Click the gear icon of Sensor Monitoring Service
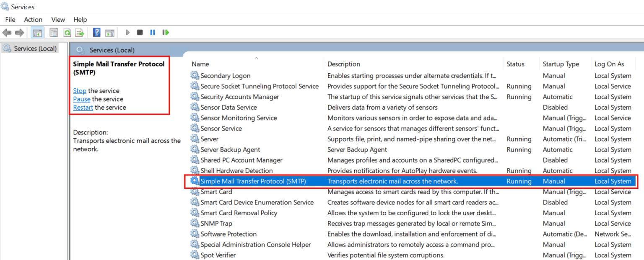Viewport: 644px width, 260px height. [195, 118]
